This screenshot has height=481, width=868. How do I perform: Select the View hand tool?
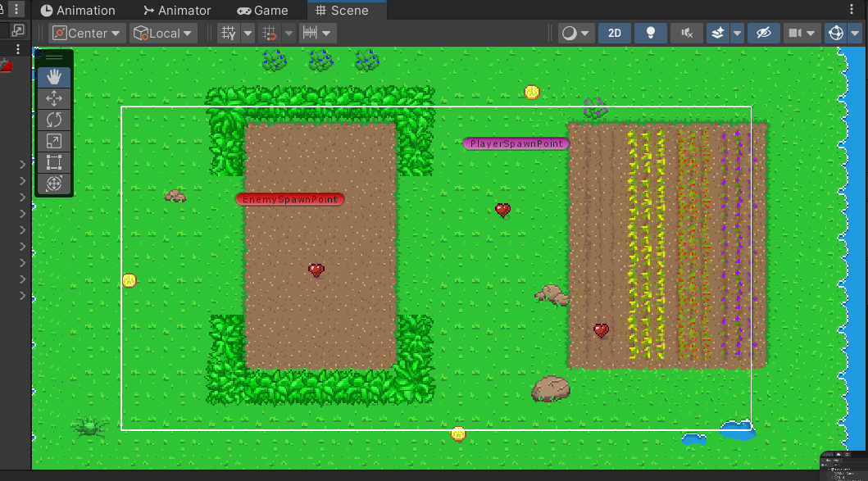(x=54, y=77)
